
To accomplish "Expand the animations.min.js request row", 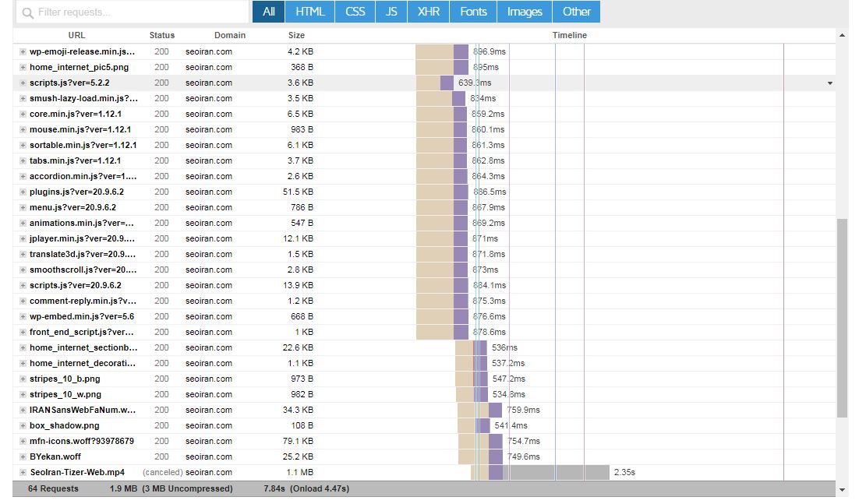I will 23,224.
